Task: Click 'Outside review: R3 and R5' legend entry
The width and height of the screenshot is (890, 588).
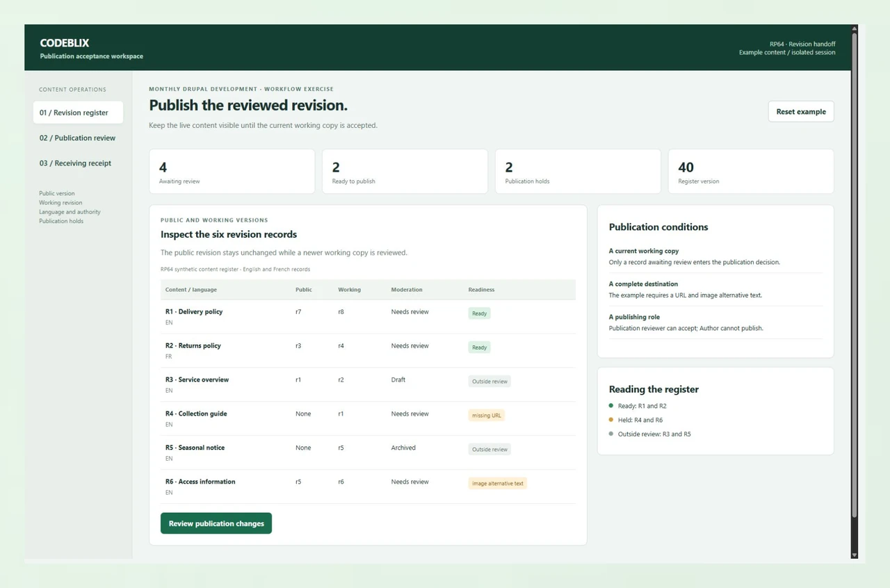Action: (x=654, y=434)
